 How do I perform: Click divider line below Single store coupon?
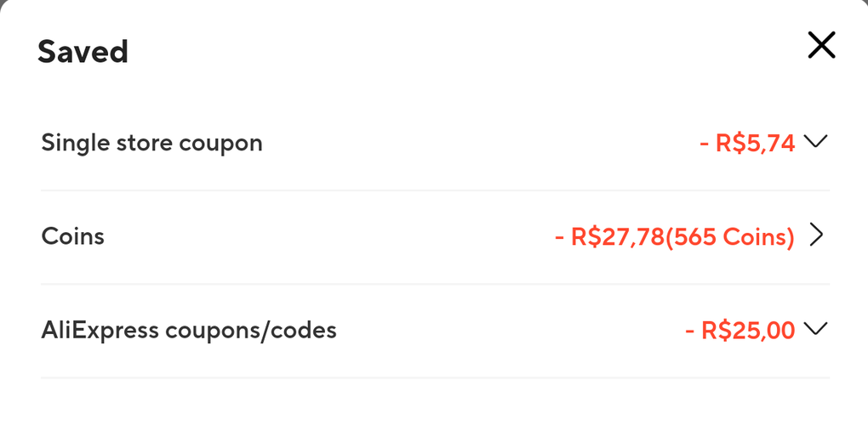pos(435,190)
